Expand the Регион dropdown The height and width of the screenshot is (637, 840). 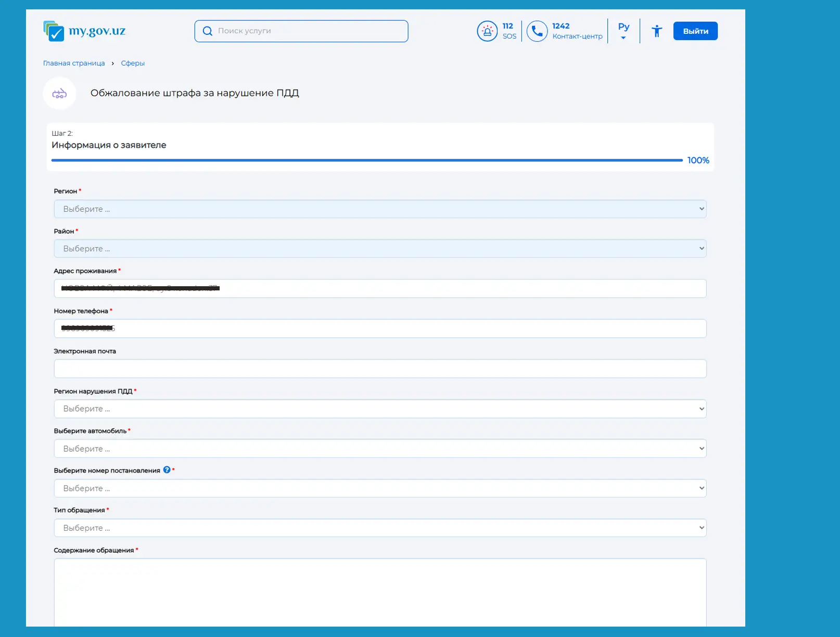tap(380, 209)
